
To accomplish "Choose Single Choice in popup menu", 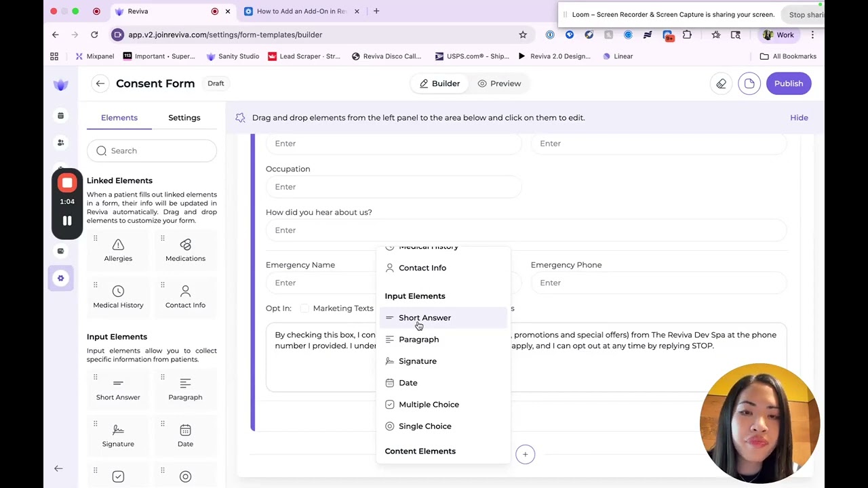I will [443, 426].
